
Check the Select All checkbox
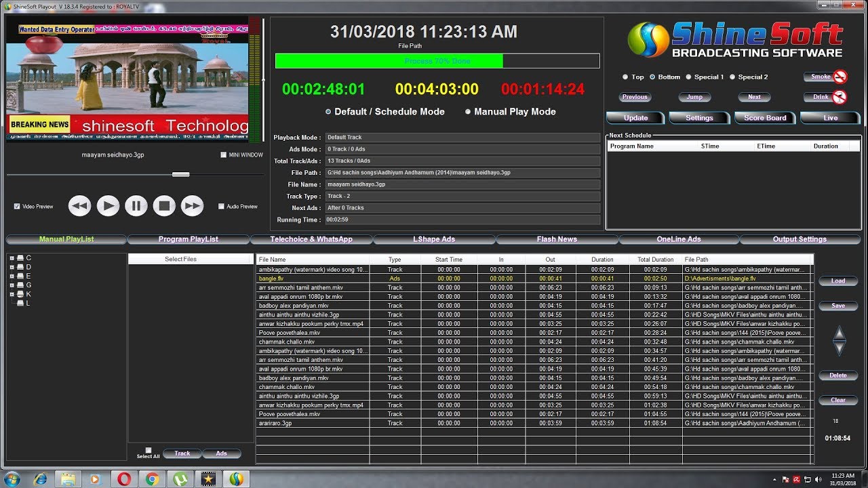pyautogui.click(x=149, y=450)
